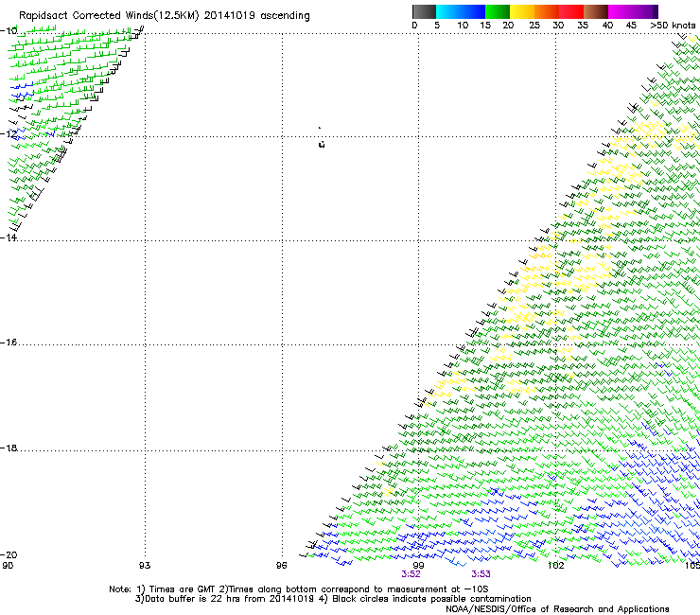700x615 pixels.
Task: Click the '93' longitude axis label
Action: tap(145, 566)
